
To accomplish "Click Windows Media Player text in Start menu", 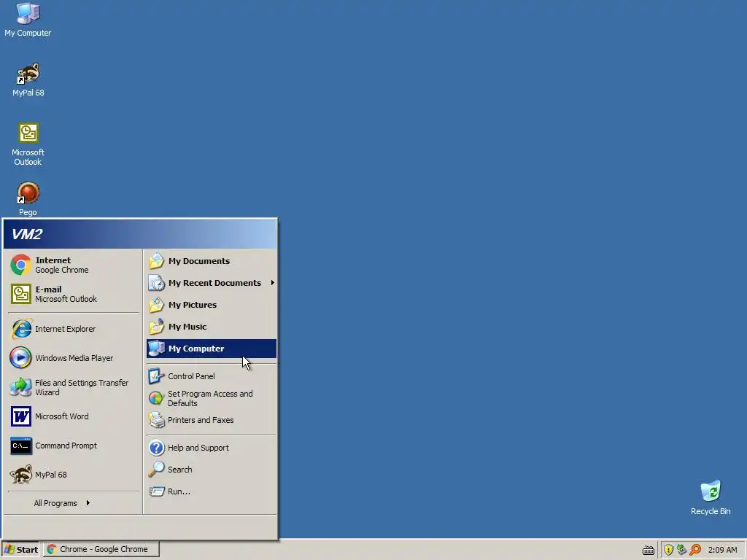I will coord(74,358).
